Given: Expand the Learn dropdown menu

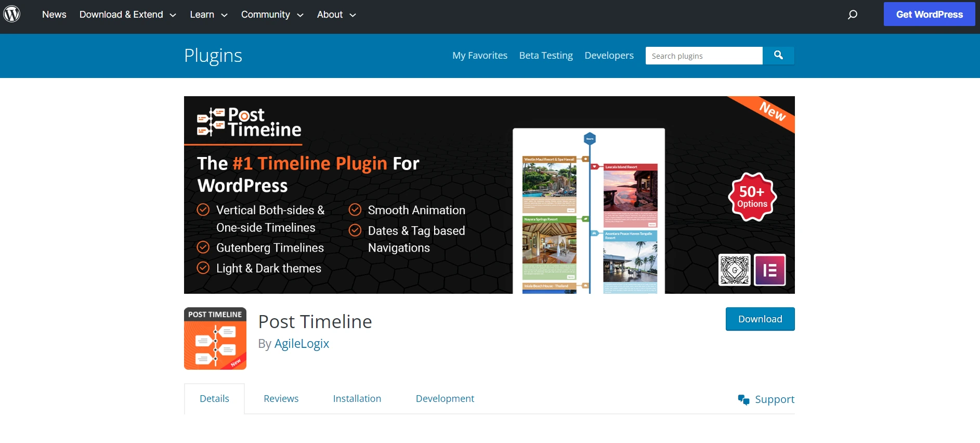Looking at the screenshot, I should (209, 15).
